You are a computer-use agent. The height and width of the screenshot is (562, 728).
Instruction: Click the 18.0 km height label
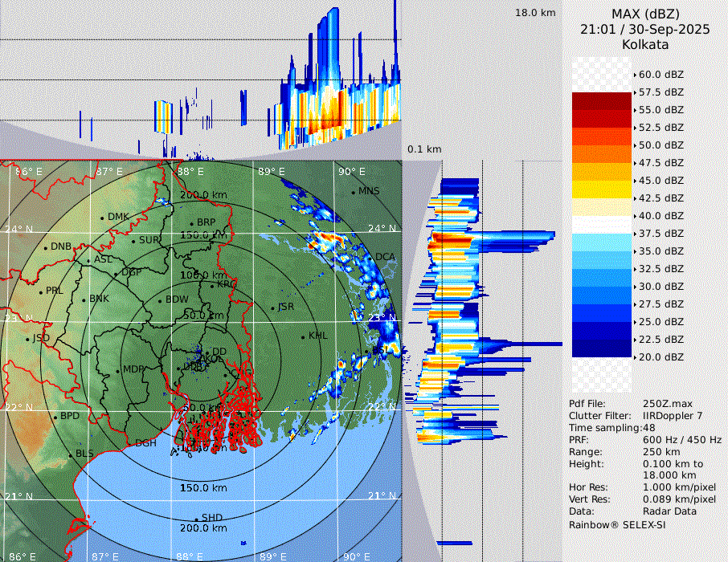pos(535,13)
